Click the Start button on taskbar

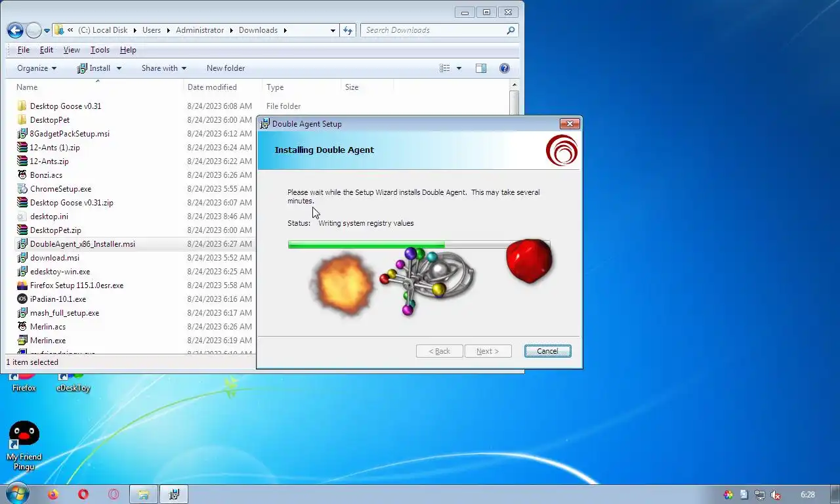[18, 494]
